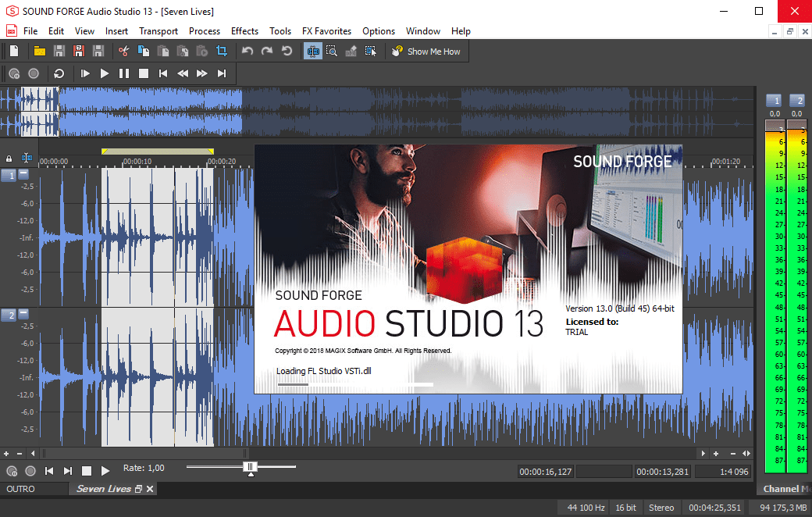Toggle meter channel 1 button
The height and width of the screenshot is (517, 812).
coord(774,101)
